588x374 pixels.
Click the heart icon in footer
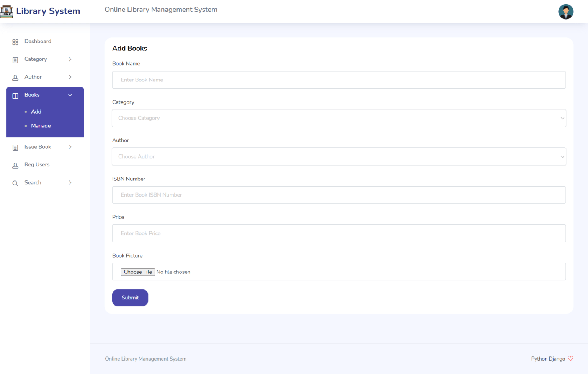coord(570,358)
